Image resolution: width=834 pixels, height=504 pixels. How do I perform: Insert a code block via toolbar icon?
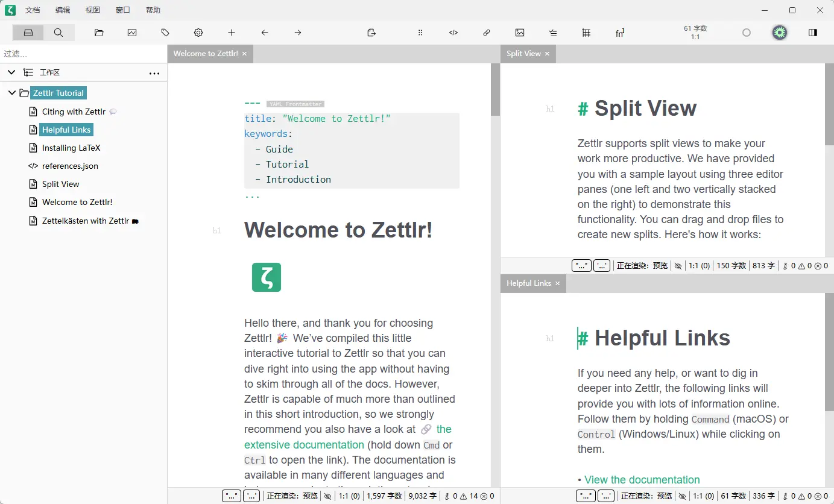coord(453,33)
